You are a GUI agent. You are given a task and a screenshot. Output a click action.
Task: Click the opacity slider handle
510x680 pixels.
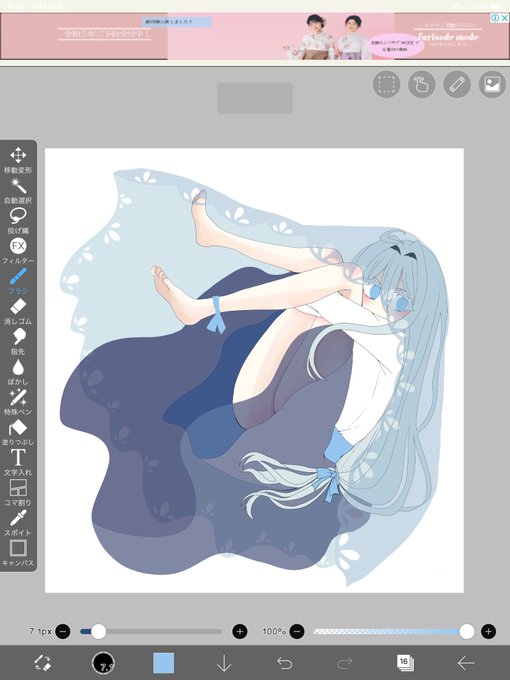click(467, 631)
